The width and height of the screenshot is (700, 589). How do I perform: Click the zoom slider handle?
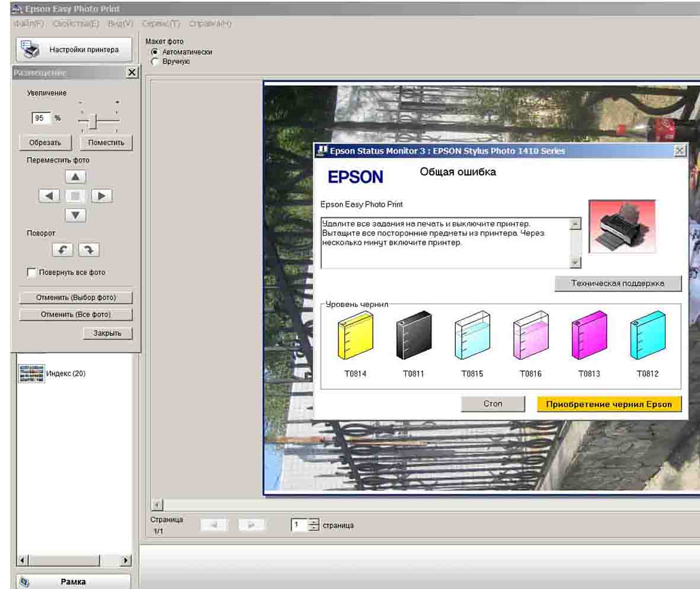tap(93, 121)
